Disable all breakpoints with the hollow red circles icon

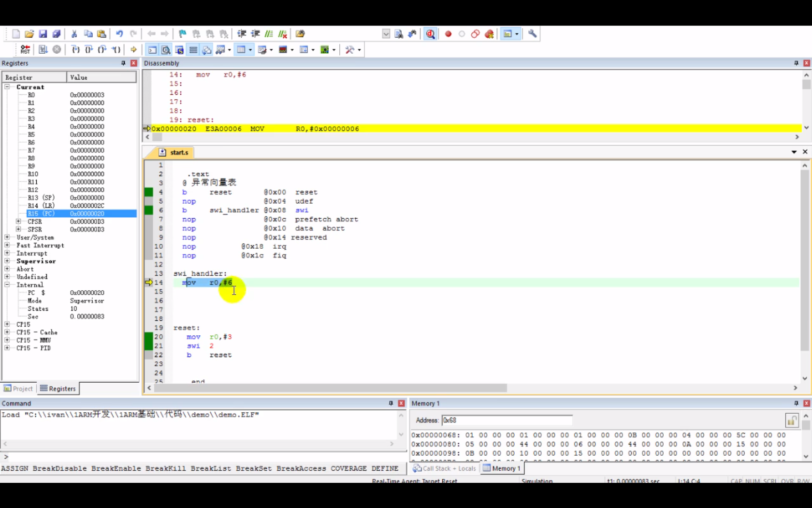[476, 34]
